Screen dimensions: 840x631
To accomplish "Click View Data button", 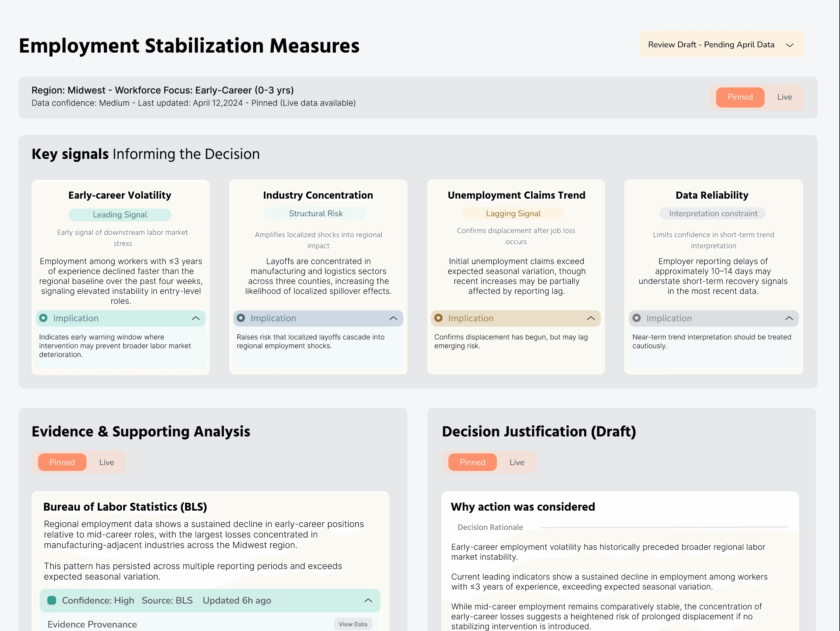I will (352, 624).
